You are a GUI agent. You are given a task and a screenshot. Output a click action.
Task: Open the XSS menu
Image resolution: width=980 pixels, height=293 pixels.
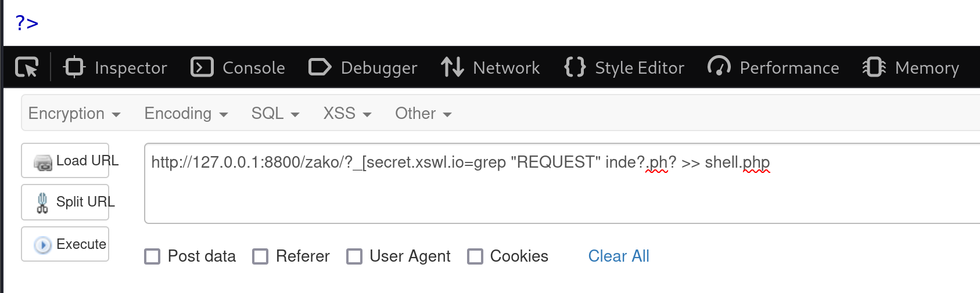(347, 113)
